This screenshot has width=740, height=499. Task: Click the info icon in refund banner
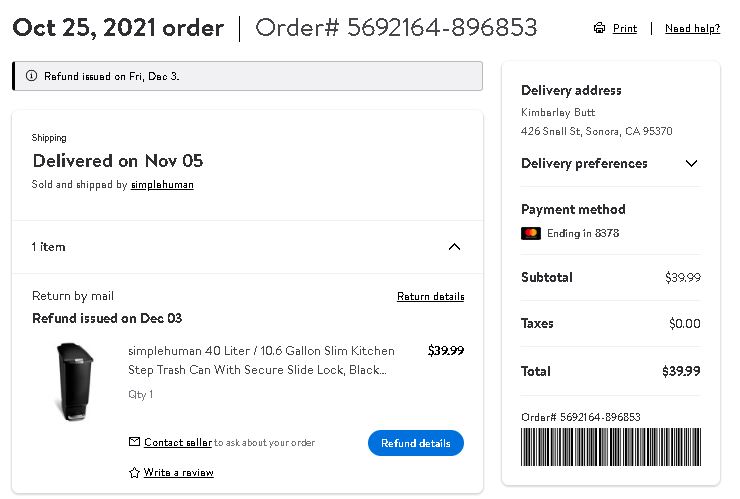tap(32, 76)
